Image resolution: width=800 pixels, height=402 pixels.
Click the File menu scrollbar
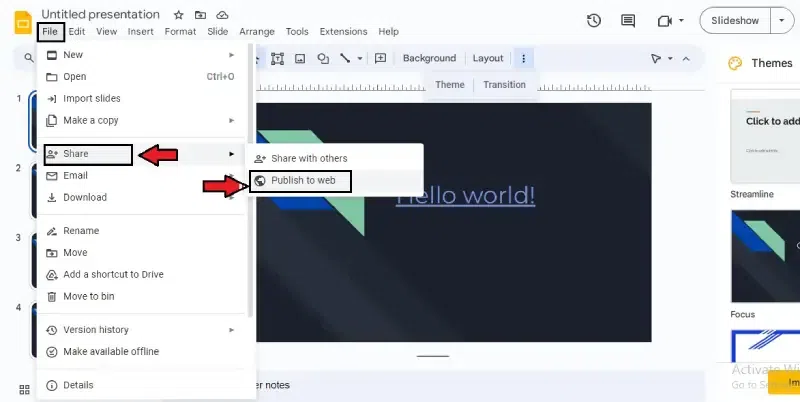pyautogui.click(x=251, y=180)
